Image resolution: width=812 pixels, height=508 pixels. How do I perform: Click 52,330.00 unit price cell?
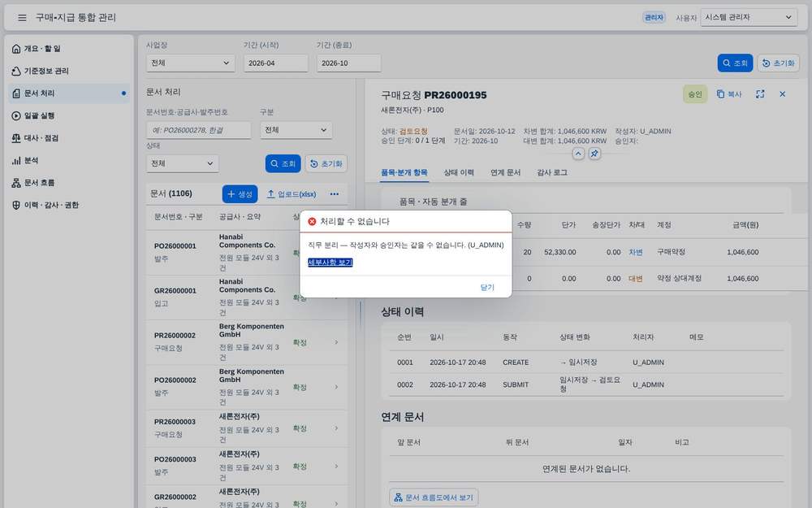[559, 253]
